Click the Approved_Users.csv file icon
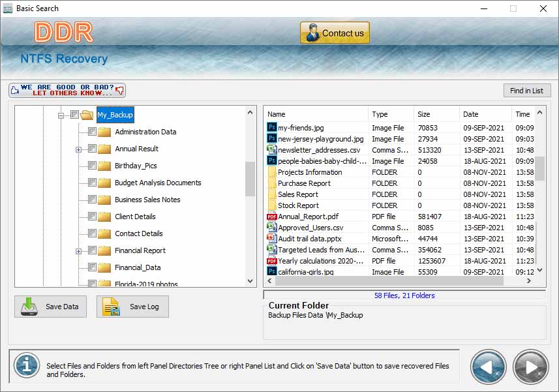 pyautogui.click(x=271, y=227)
